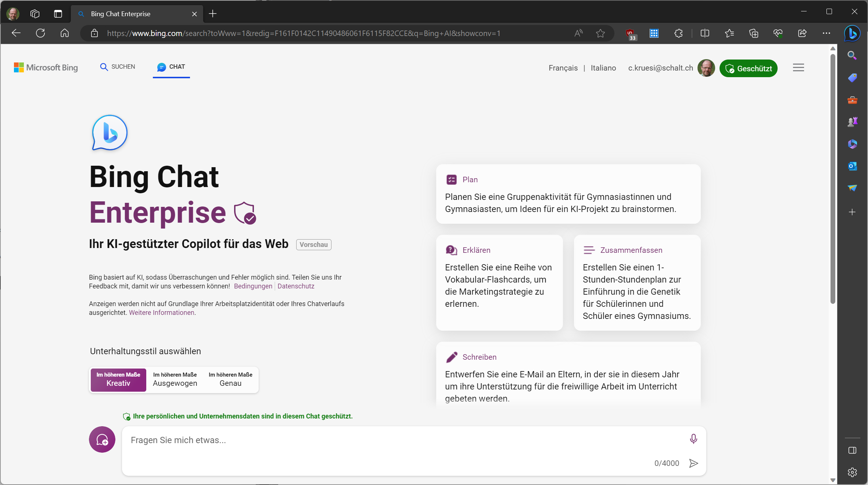Open the hamburger menu next to Geschützt
Viewport: 868px width, 485px height.
click(798, 68)
